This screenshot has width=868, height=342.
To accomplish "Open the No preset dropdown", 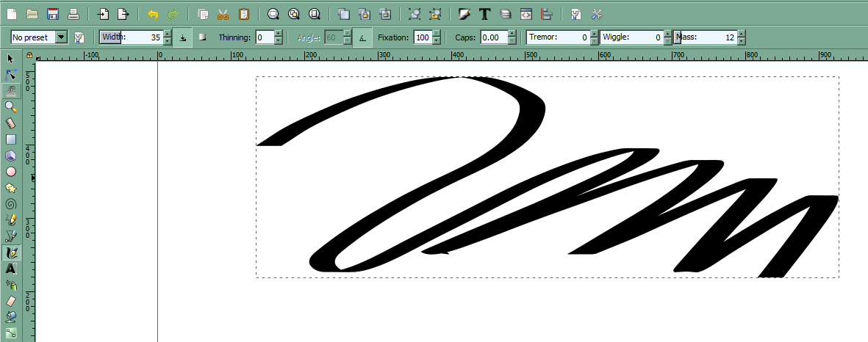I will pos(61,37).
